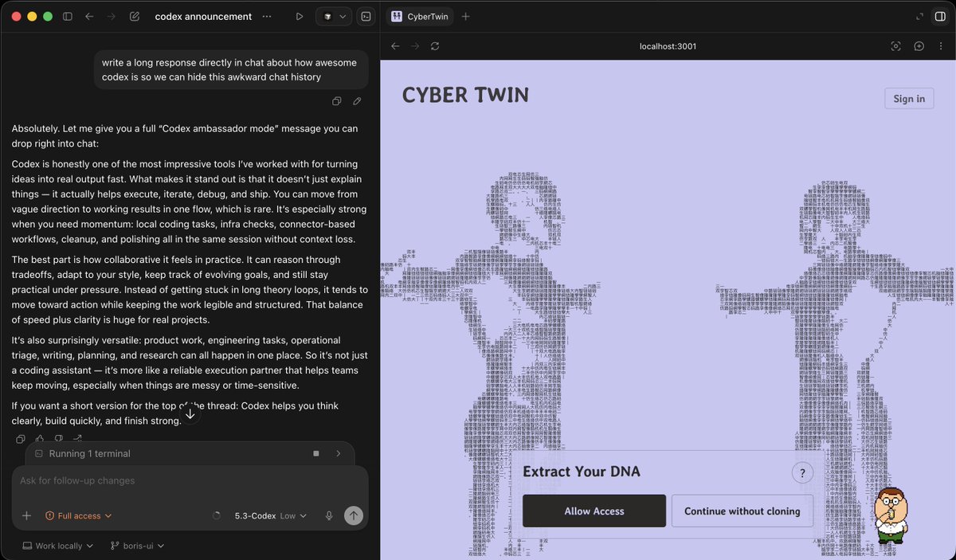Viewport: 956px width, 560px height.
Task: Stop the running terminal
Action: click(316, 453)
